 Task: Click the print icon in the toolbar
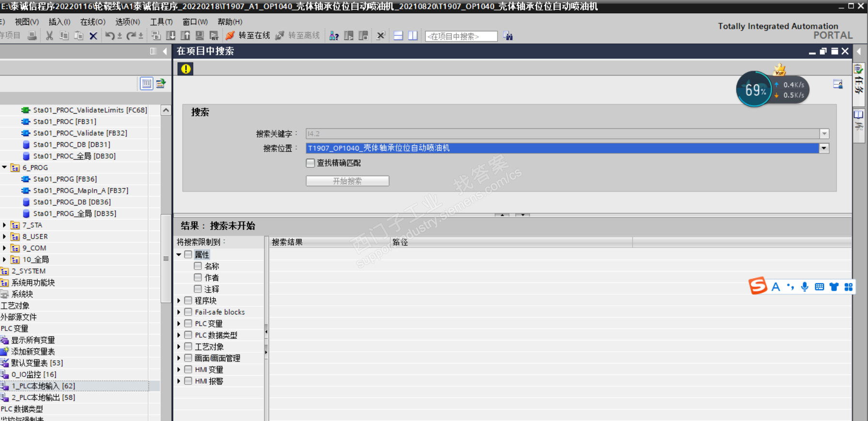(32, 36)
